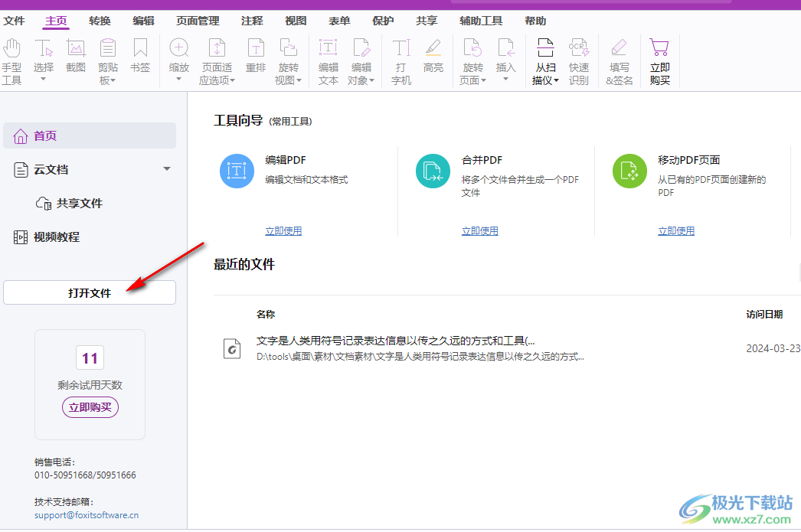Click the 打开文件 button
The width and height of the screenshot is (801, 532).
(89, 292)
